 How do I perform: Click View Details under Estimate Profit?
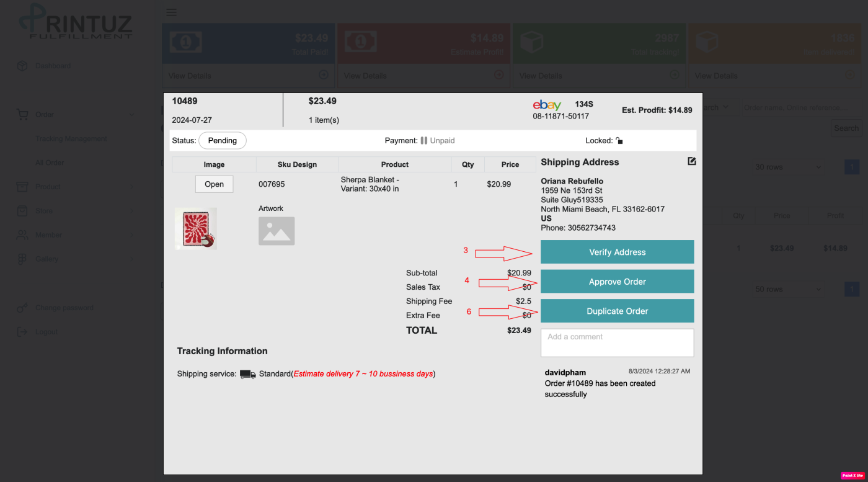tap(365, 76)
